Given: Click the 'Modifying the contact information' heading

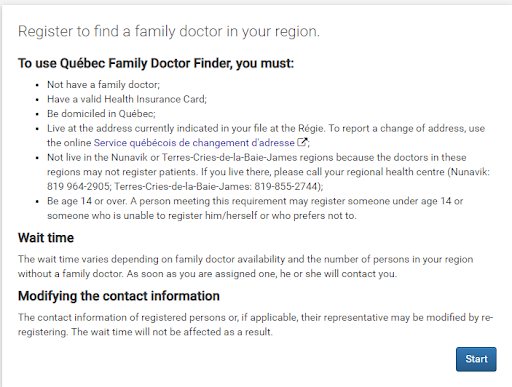Looking at the screenshot, I should point(119,296).
